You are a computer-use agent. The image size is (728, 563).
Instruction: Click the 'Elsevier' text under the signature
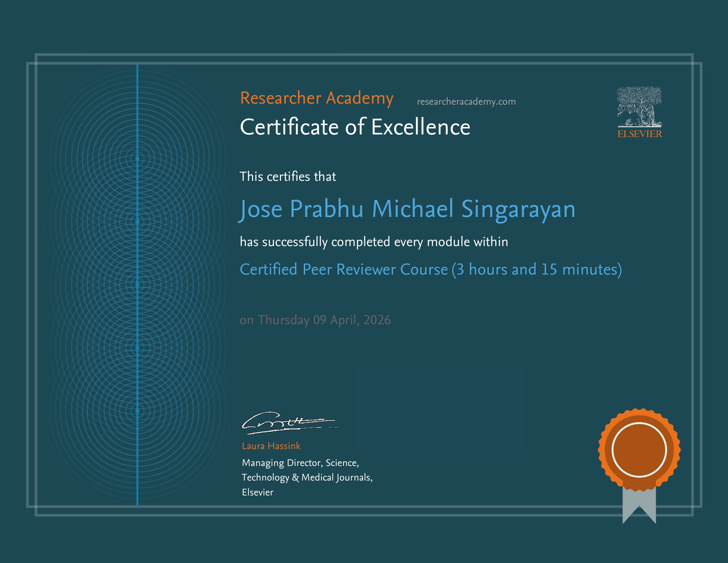click(258, 492)
